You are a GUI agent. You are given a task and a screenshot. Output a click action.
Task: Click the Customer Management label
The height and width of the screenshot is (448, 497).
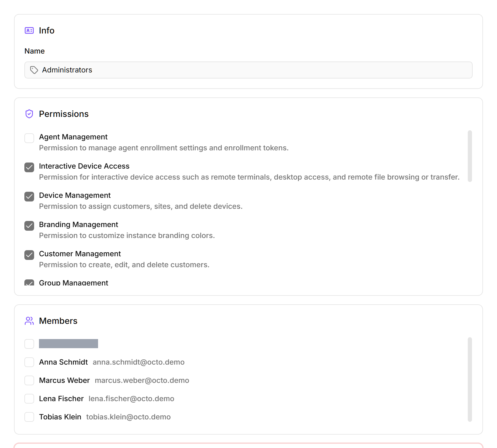80,254
